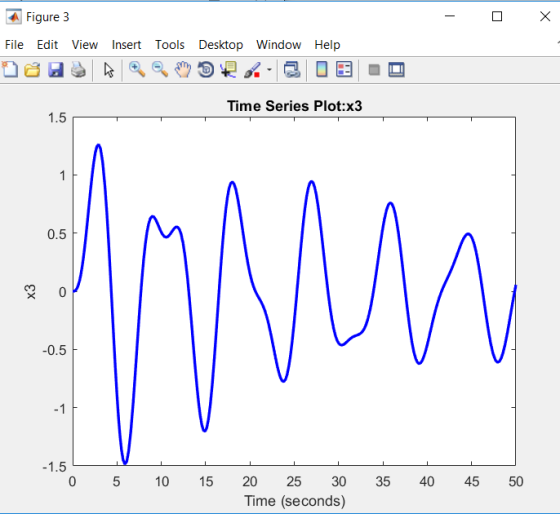Click the 'Figure 3' window title
The width and height of the screenshot is (560, 514).
coord(48,17)
